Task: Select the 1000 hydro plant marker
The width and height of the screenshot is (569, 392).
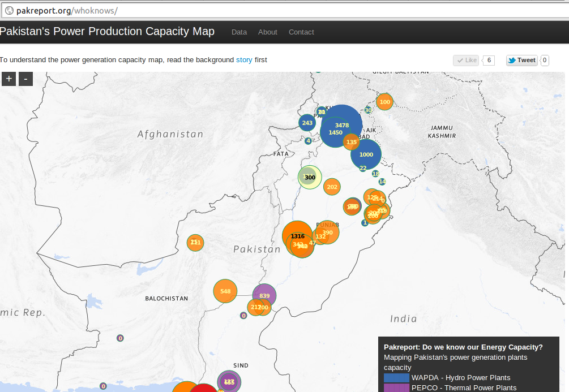Action: coord(366,154)
